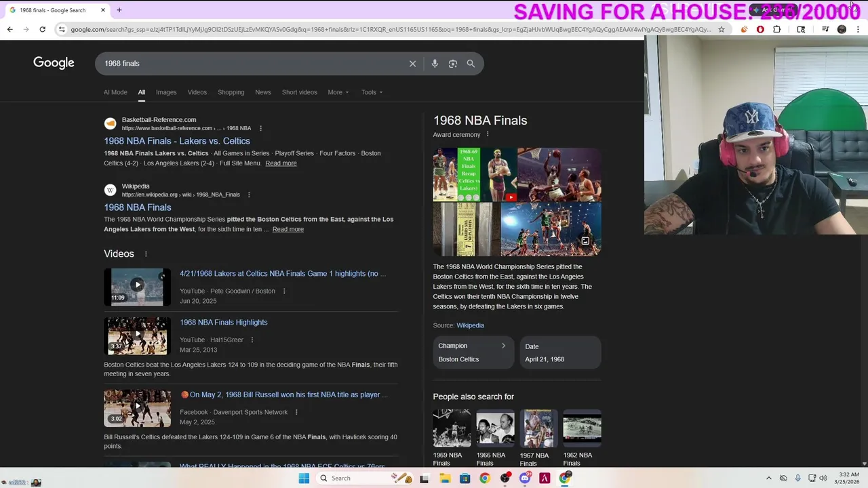Open Wikipedia source link in knowledge panel
Viewport: 868px width, 488px height.
470,325
